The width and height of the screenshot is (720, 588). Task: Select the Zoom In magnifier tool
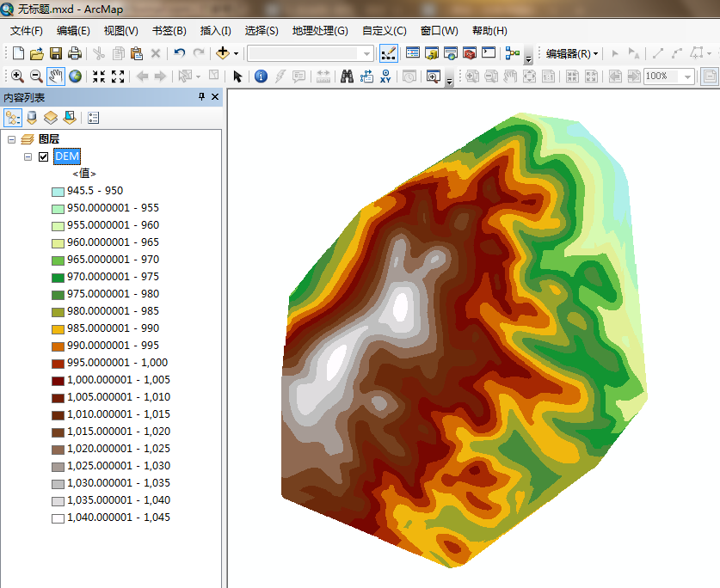16,77
